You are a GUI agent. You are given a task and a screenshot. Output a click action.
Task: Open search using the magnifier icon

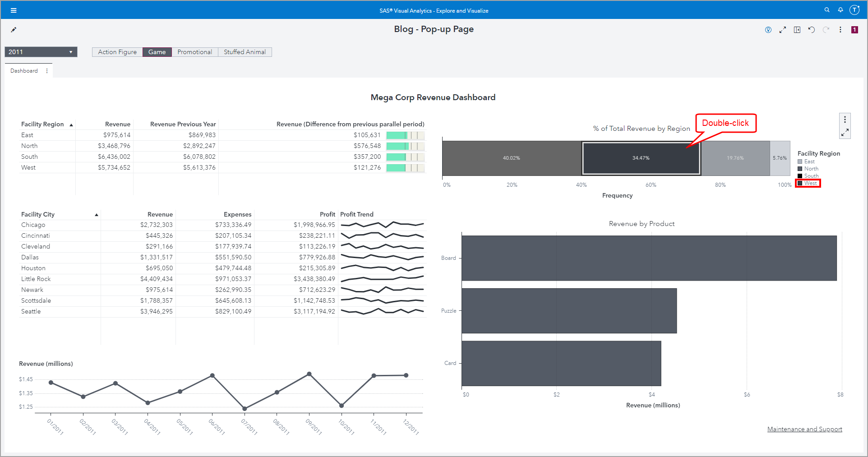[827, 9]
